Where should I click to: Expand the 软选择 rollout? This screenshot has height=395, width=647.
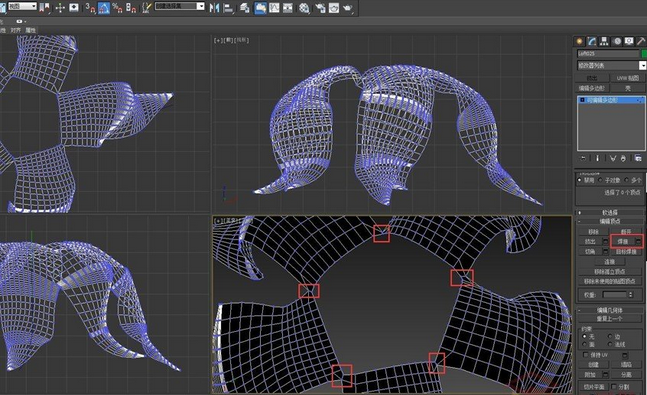pos(609,213)
